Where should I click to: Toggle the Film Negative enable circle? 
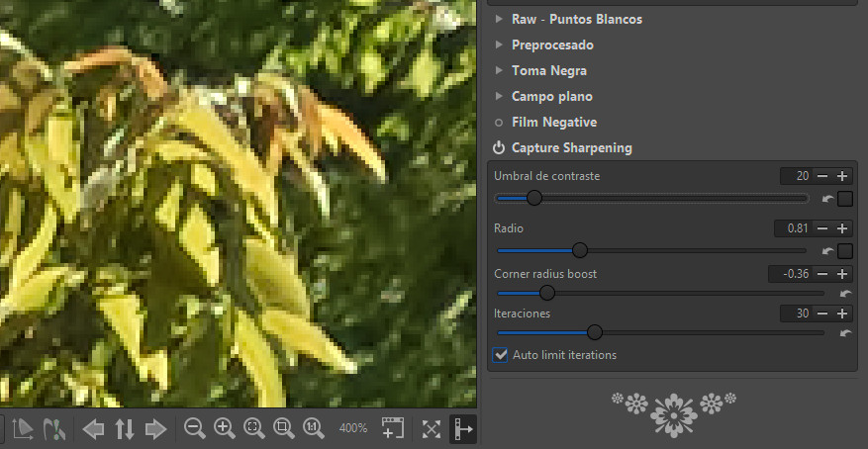coord(499,123)
